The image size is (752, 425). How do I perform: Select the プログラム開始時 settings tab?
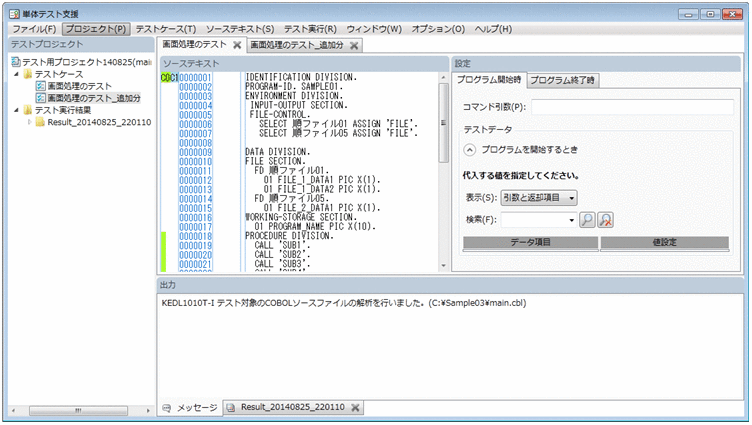click(489, 80)
